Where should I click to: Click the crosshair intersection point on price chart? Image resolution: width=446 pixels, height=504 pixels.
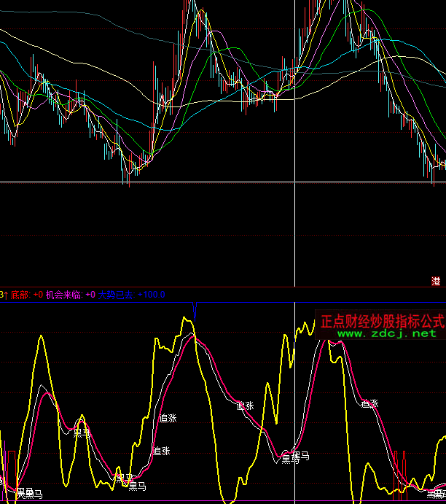tap(295, 182)
